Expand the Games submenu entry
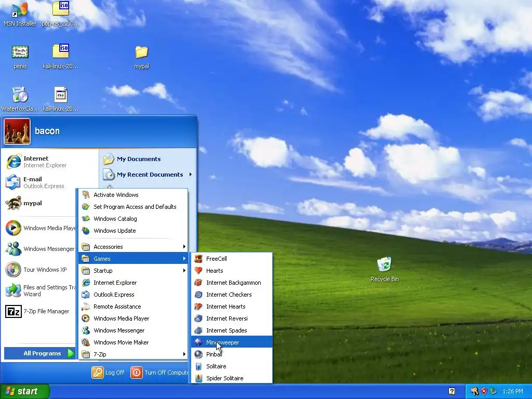This screenshot has width=532, height=399. [x=133, y=259]
